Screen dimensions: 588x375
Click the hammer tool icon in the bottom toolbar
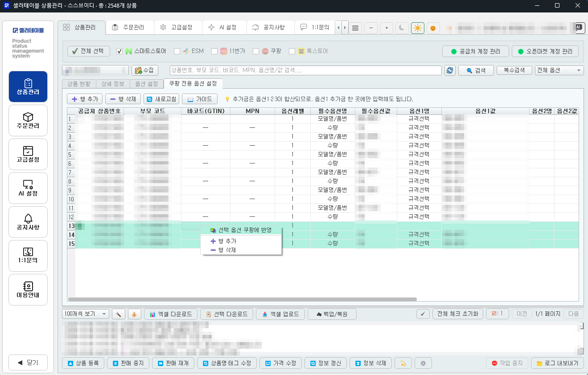[119, 314]
